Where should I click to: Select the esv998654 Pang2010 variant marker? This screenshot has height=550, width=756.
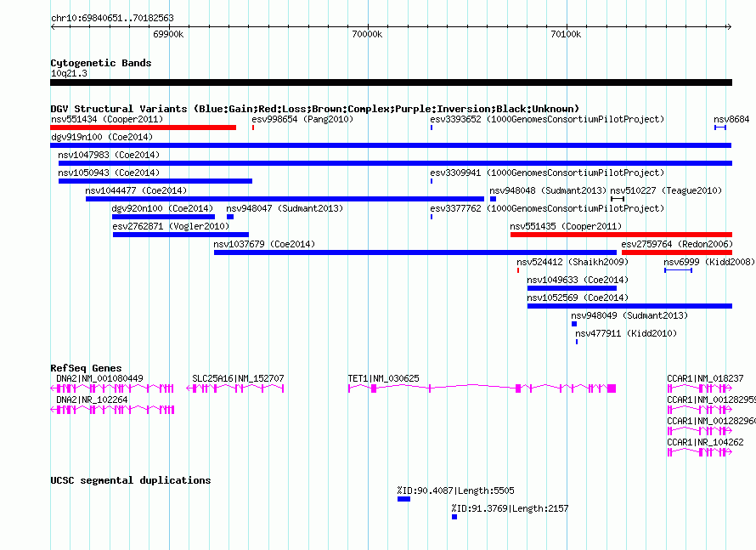[x=253, y=128]
